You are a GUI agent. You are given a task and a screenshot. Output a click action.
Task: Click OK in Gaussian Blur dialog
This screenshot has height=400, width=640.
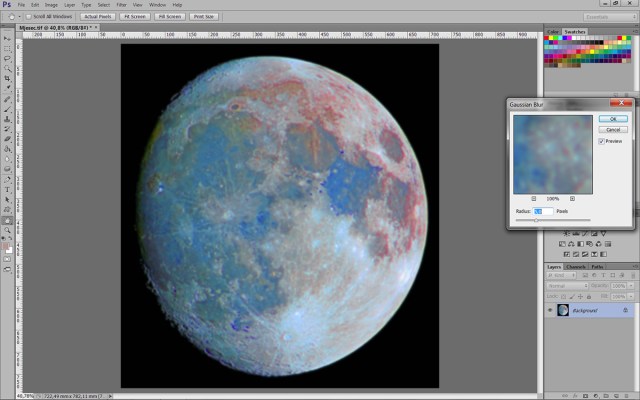pos(613,119)
